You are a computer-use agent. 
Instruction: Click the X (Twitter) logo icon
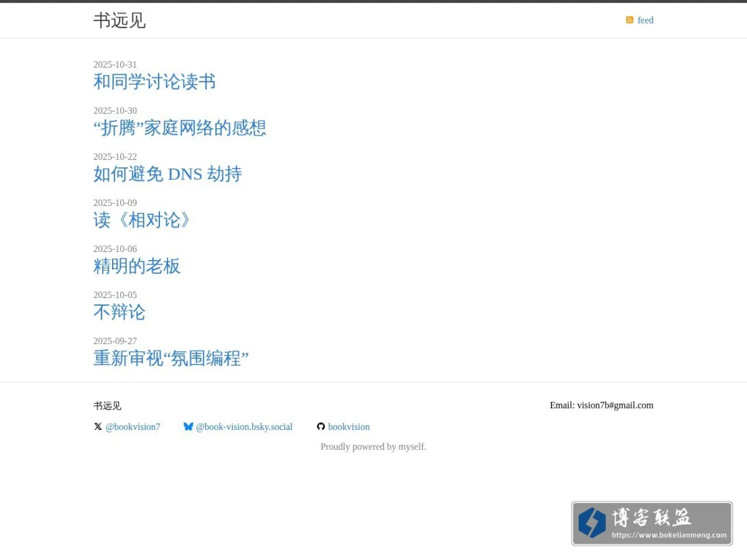point(98,426)
